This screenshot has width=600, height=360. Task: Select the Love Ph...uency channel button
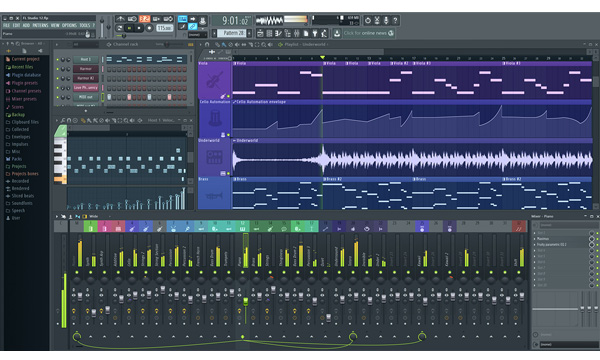pos(86,88)
